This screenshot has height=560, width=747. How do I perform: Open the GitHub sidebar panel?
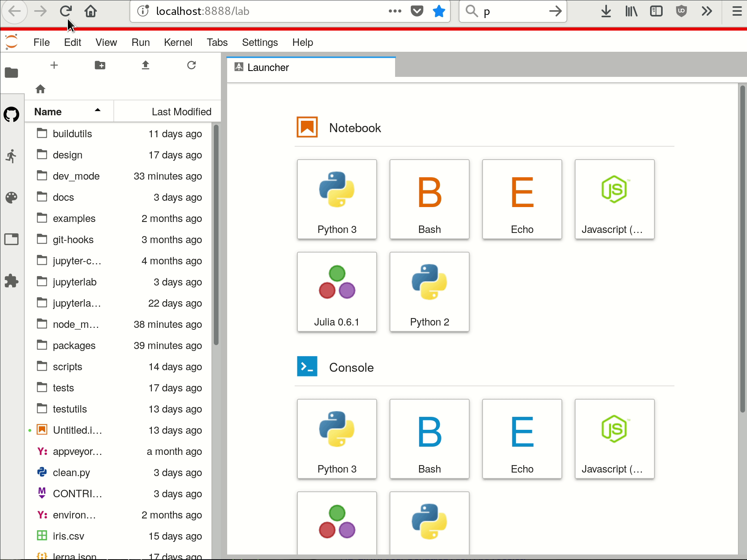click(11, 115)
